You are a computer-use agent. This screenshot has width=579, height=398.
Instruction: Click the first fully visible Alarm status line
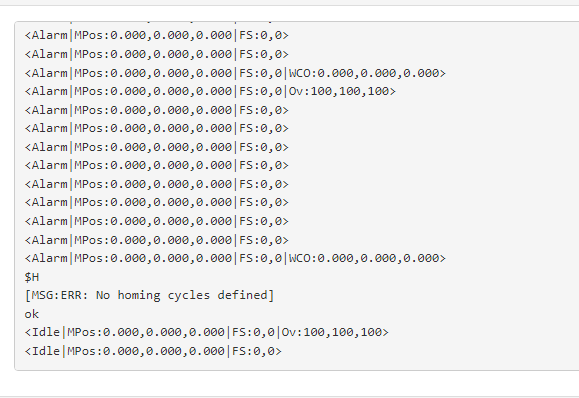[x=157, y=35]
